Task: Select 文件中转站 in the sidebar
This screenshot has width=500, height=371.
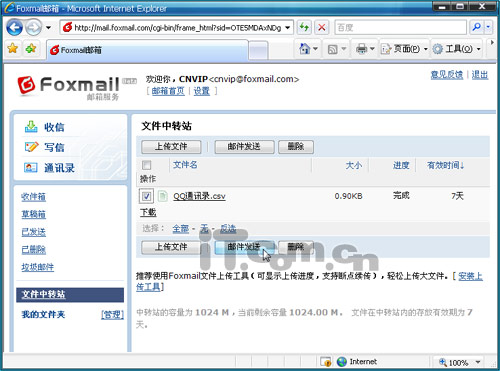Action: point(43,294)
